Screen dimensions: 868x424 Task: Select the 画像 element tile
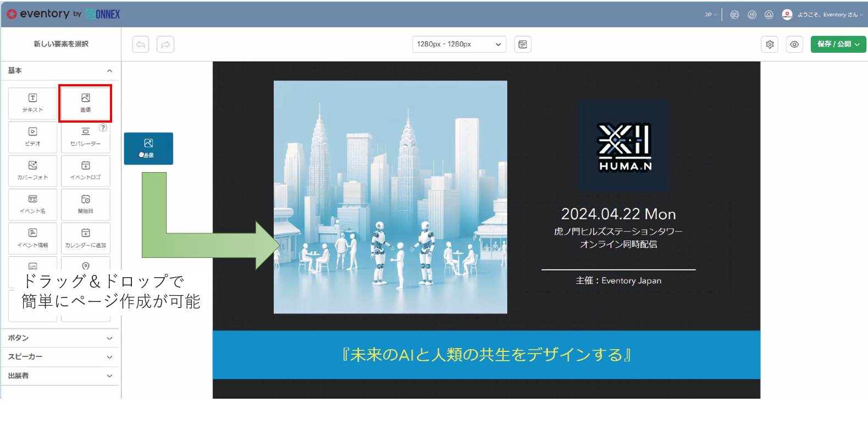point(85,103)
